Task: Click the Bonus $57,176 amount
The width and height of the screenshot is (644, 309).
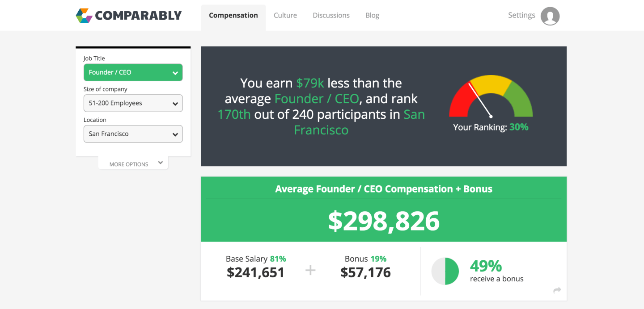Action: [365, 272]
